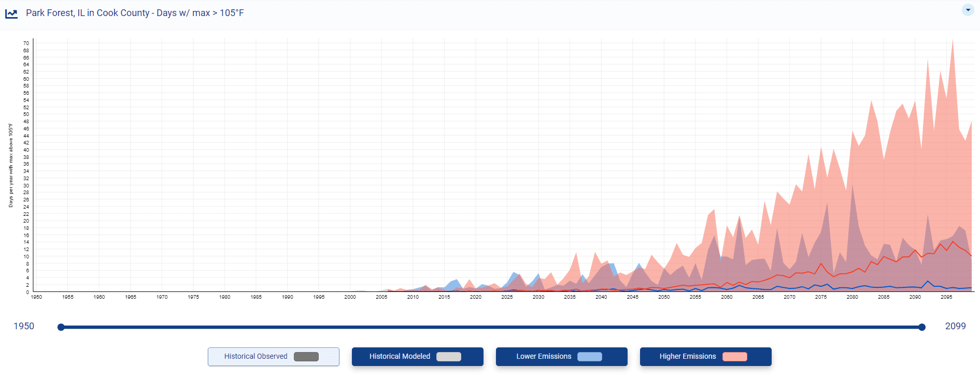980x380 pixels.
Task: Click the tallest pink peak near 2096
Action: coord(953,42)
